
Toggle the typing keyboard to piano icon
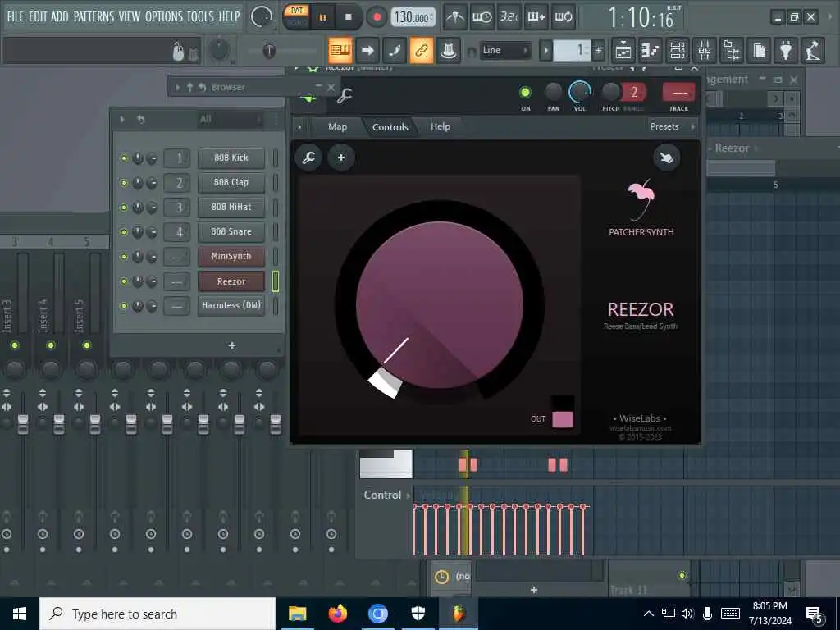pyautogui.click(x=340, y=51)
